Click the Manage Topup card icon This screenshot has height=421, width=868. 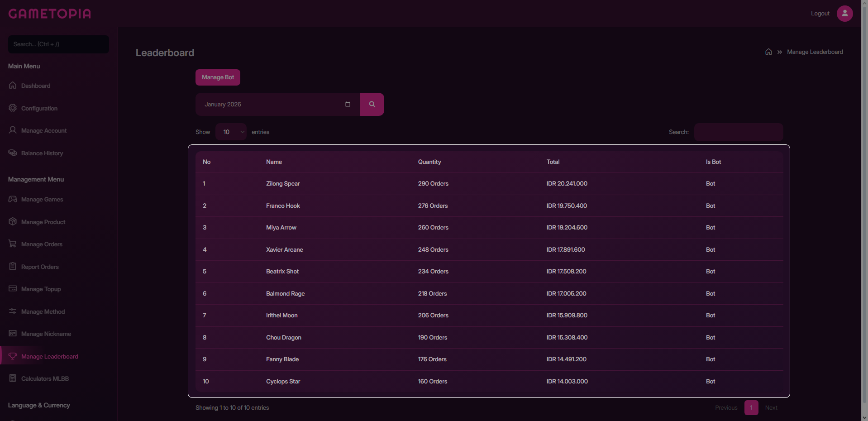tap(13, 288)
